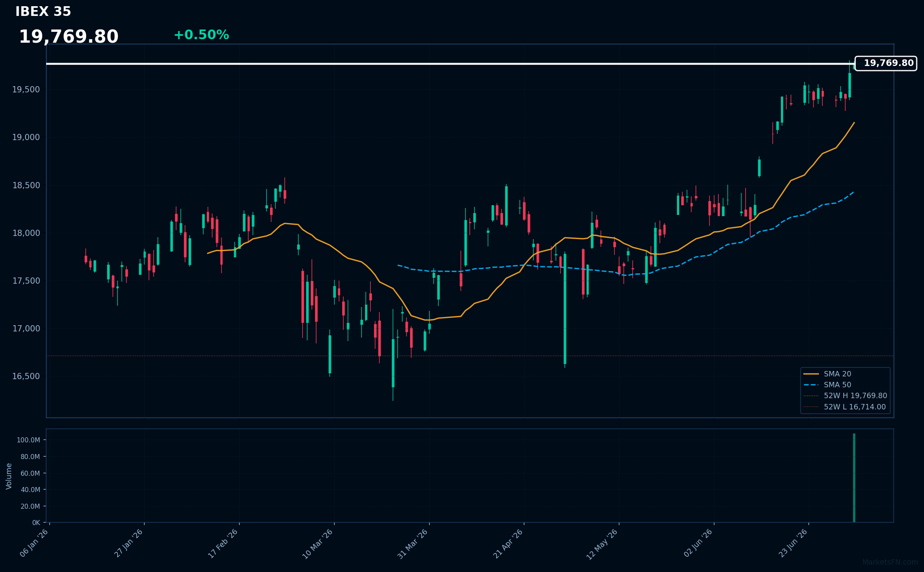The height and width of the screenshot is (572, 924).
Task: Click the 27 Jan '26 date label
Action: pyautogui.click(x=129, y=543)
